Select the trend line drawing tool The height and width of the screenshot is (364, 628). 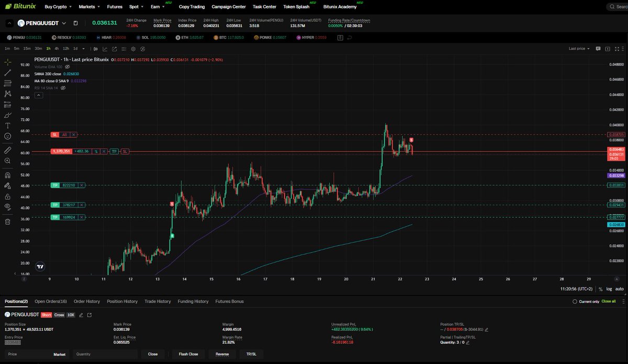8,73
